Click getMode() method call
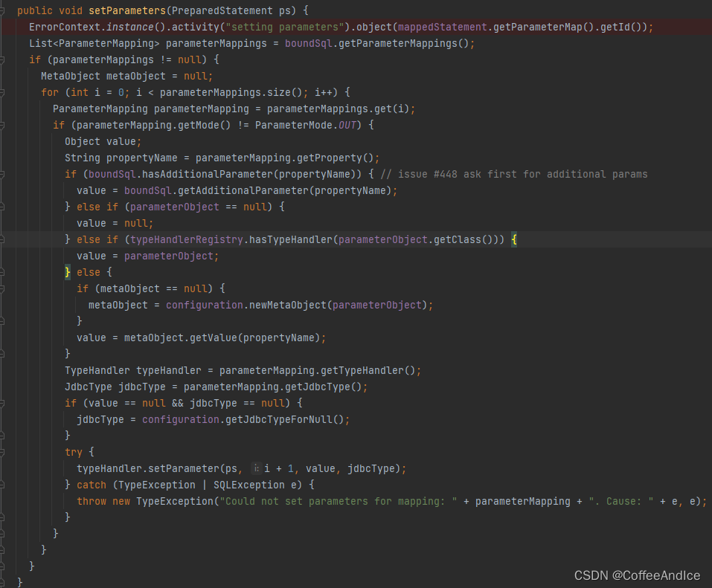 (204, 125)
